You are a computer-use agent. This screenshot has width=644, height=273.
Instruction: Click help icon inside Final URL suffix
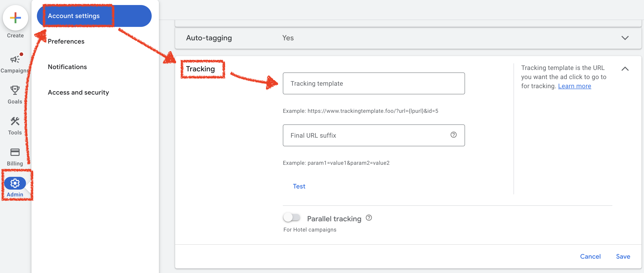[x=453, y=135]
